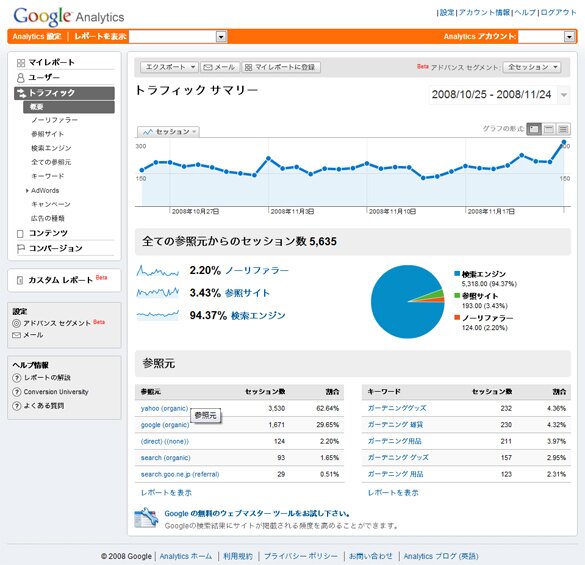The width and height of the screenshot is (585, 565).
Task: Open the 全セッション advanced segment dropdown
Action: (x=532, y=67)
